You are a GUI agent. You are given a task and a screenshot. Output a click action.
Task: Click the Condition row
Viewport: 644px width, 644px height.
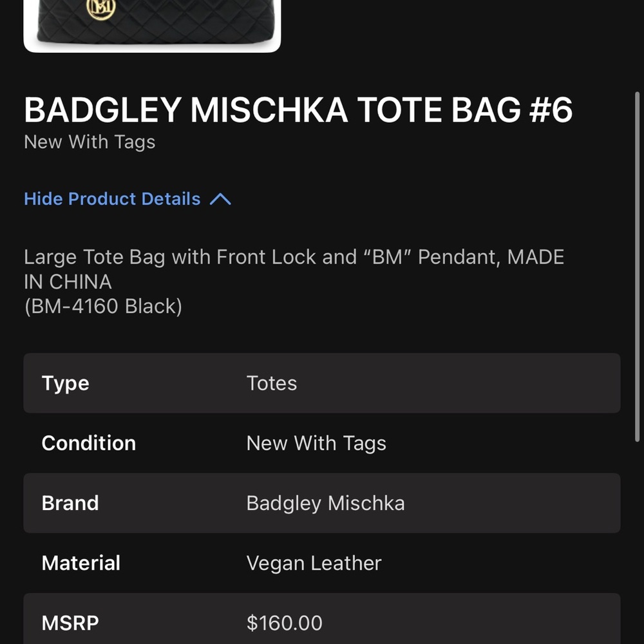coord(322,443)
